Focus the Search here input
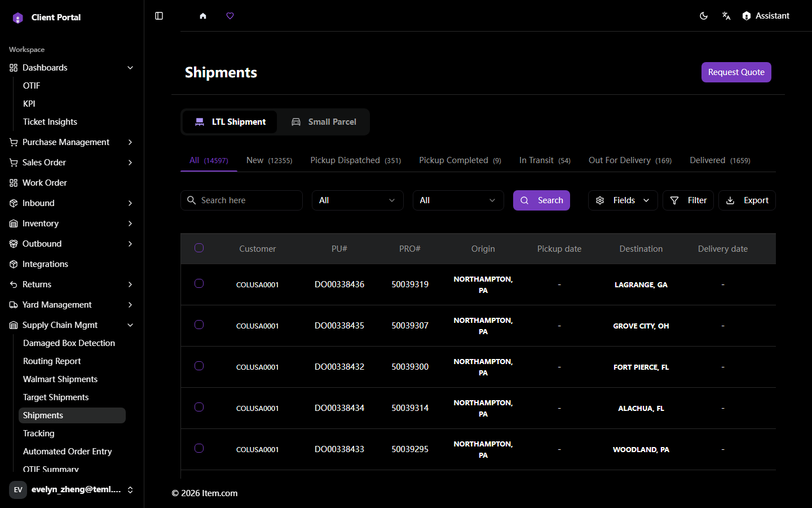The image size is (812, 508). 241,200
